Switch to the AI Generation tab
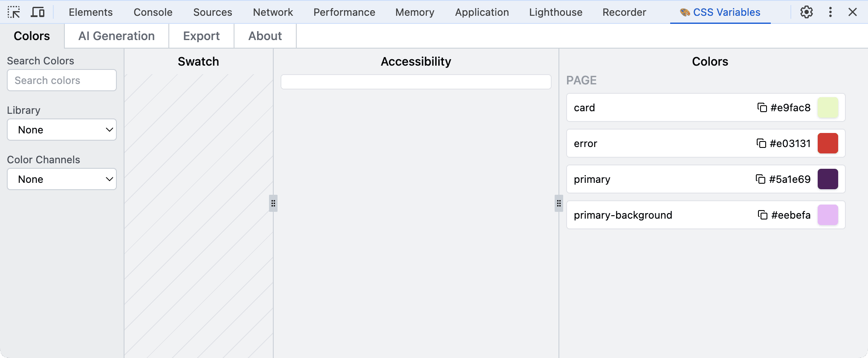This screenshot has width=868, height=358. [x=116, y=36]
